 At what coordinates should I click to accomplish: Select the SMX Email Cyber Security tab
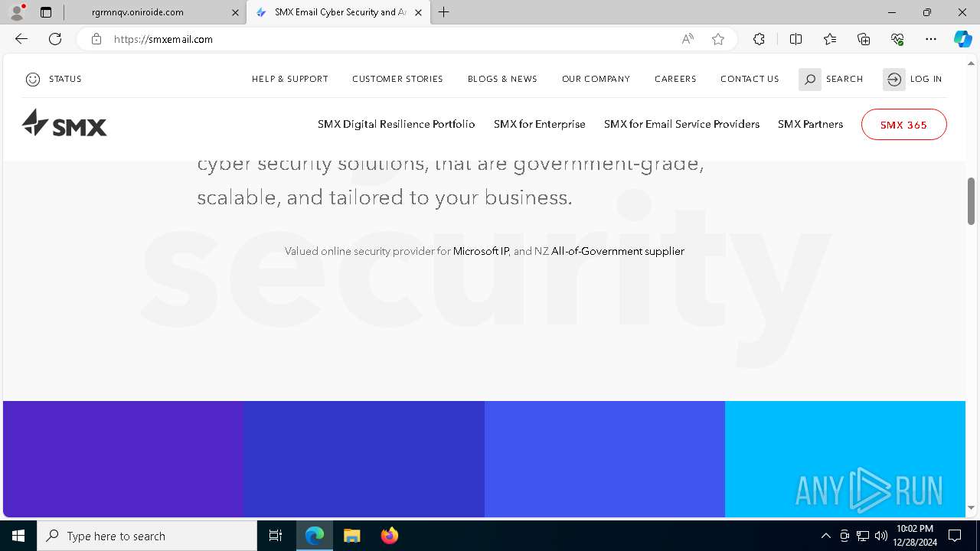pos(337,12)
